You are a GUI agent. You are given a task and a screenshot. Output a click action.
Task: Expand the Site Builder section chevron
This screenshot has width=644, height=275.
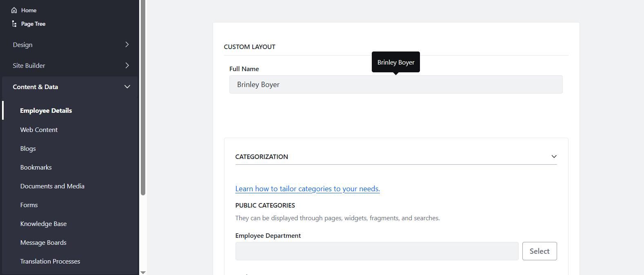click(127, 65)
